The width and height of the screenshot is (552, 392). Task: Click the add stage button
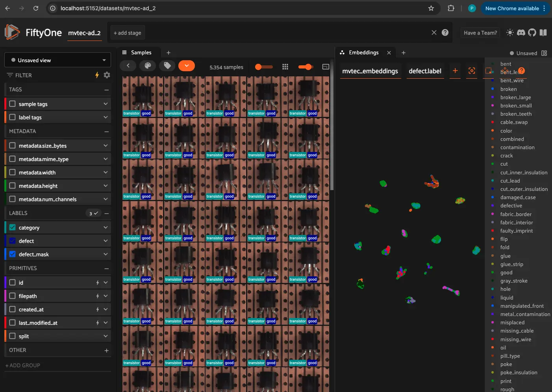click(127, 33)
